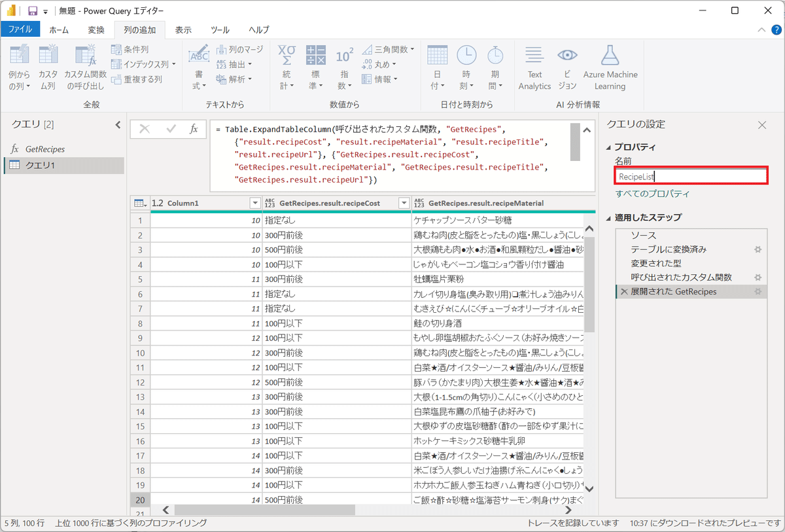Open the 統計 statistics tool
Image resolution: width=785 pixels, height=532 pixels.
[x=287, y=68]
